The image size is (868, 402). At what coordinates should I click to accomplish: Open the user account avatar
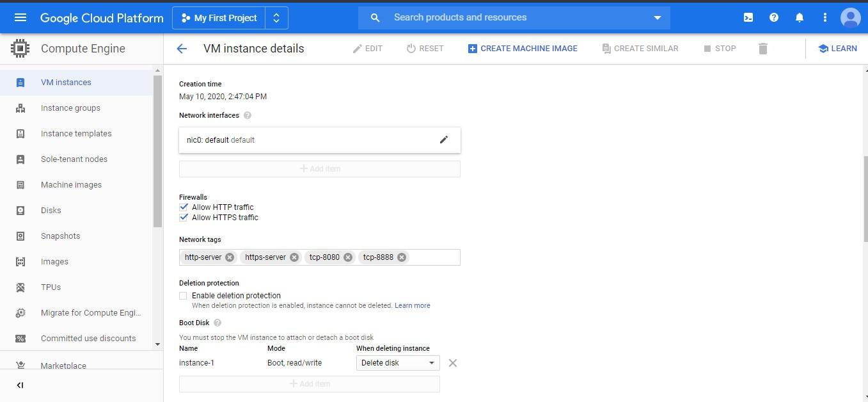pyautogui.click(x=851, y=17)
